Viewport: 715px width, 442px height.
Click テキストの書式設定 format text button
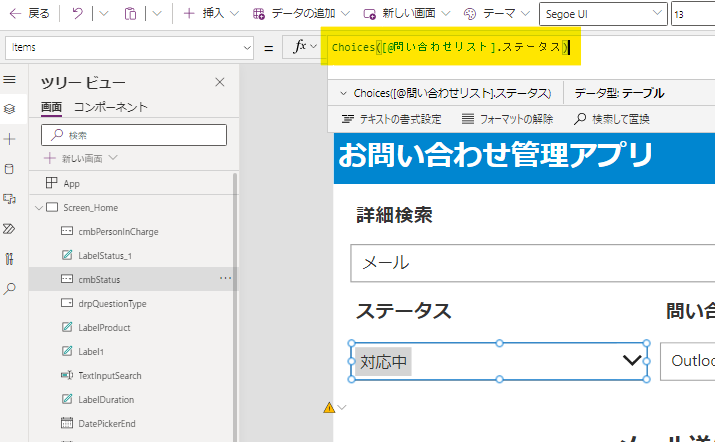392,119
